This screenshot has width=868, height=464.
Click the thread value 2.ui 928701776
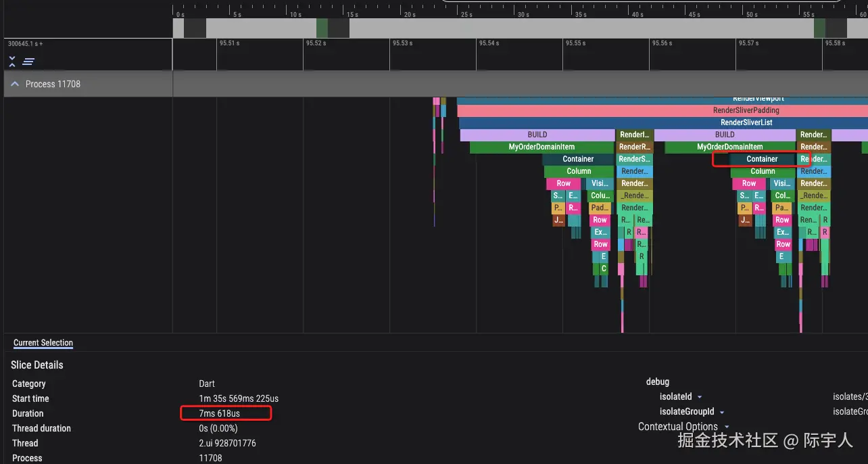click(227, 443)
